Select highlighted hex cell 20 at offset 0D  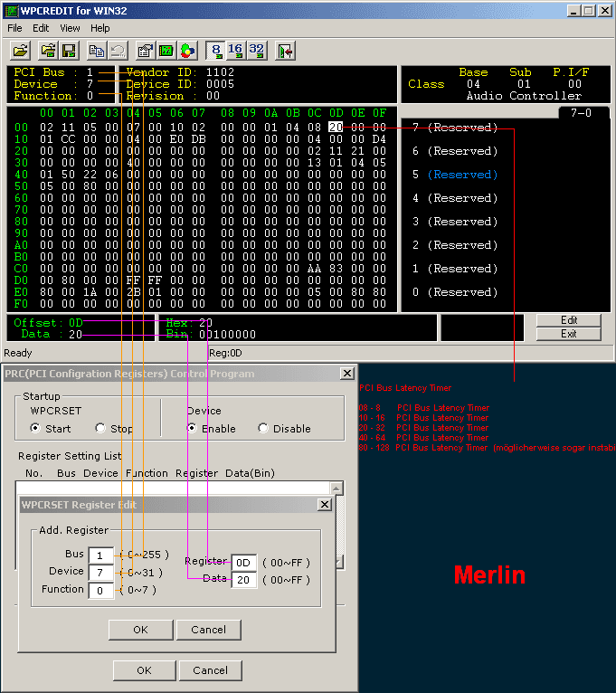pyautogui.click(x=336, y=128)
